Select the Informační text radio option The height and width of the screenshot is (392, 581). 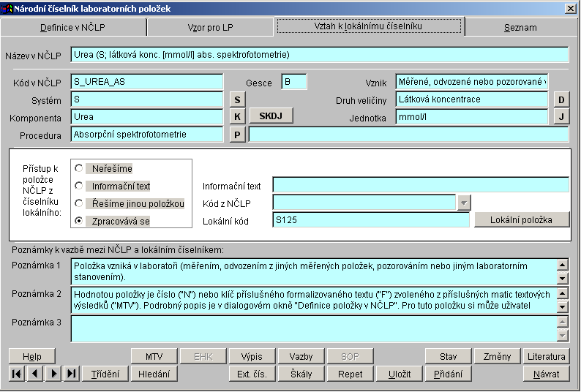(x=79, y=186)
